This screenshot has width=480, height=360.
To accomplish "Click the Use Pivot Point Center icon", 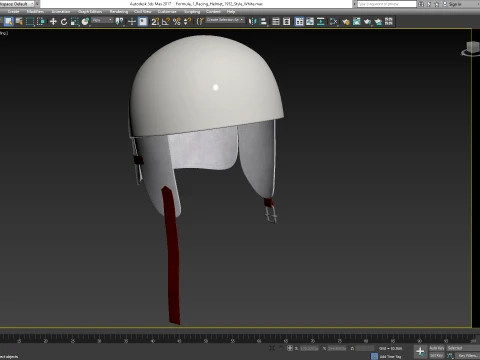I will tap(119, 22).
